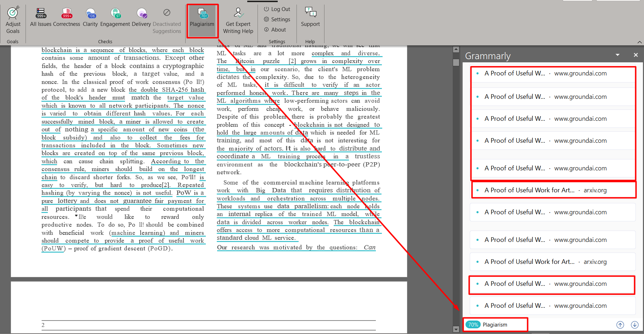Select the second arxiv.org plagiarism match

[553, 262]
